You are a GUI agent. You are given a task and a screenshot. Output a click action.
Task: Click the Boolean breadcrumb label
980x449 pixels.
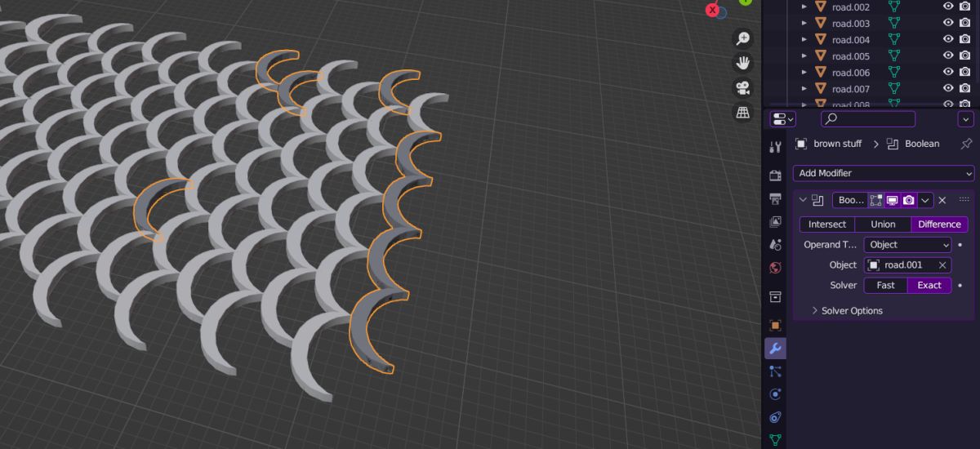tap(922, 144)
